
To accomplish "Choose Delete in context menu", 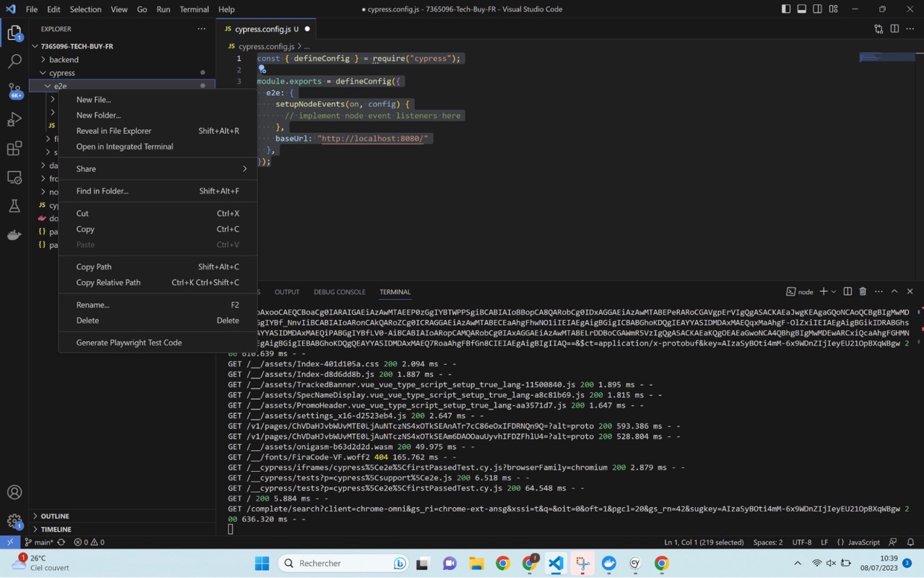I will (157, 321).
